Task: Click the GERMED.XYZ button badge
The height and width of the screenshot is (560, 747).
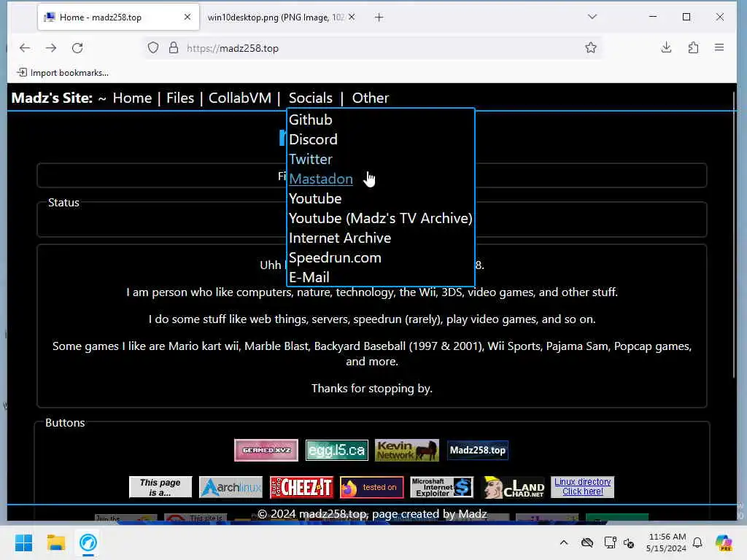Action: 266,450
